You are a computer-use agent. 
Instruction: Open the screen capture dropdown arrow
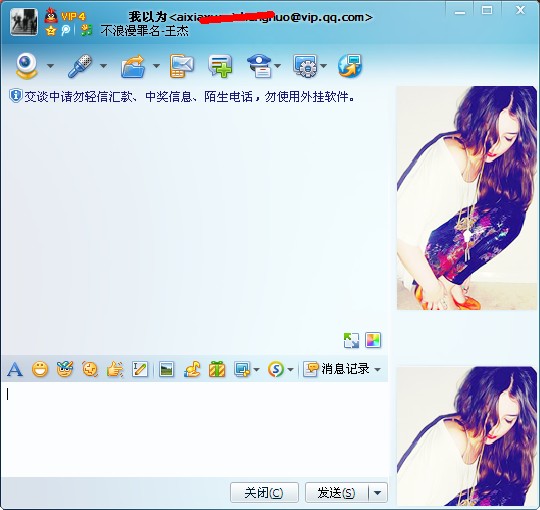(x=256, y=370)
